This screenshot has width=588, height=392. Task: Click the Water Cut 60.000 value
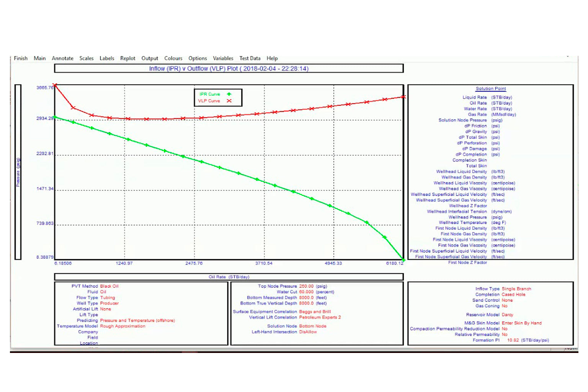(306, 292)
